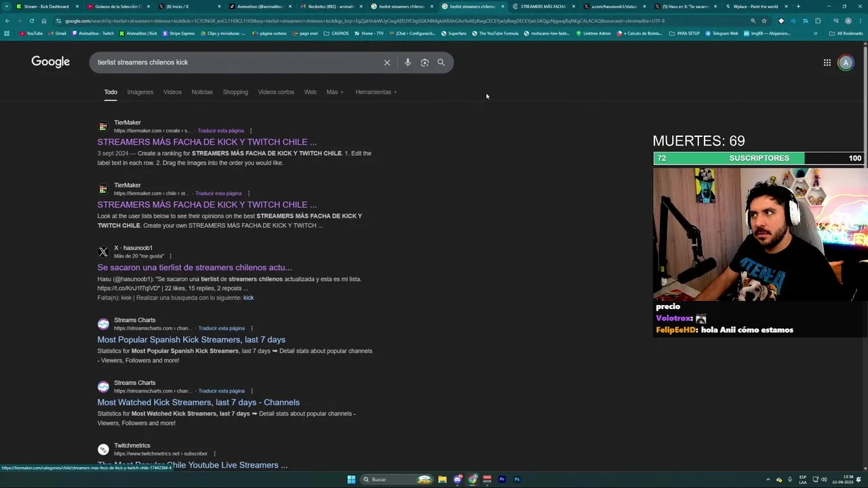
Task: Open the Windows Start menu
Action: click(351, 479)
